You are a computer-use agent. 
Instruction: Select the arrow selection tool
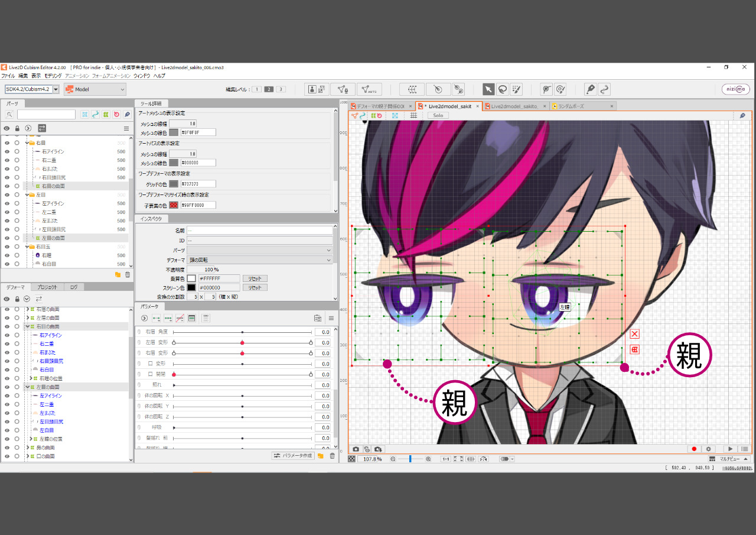pos(488,89)
